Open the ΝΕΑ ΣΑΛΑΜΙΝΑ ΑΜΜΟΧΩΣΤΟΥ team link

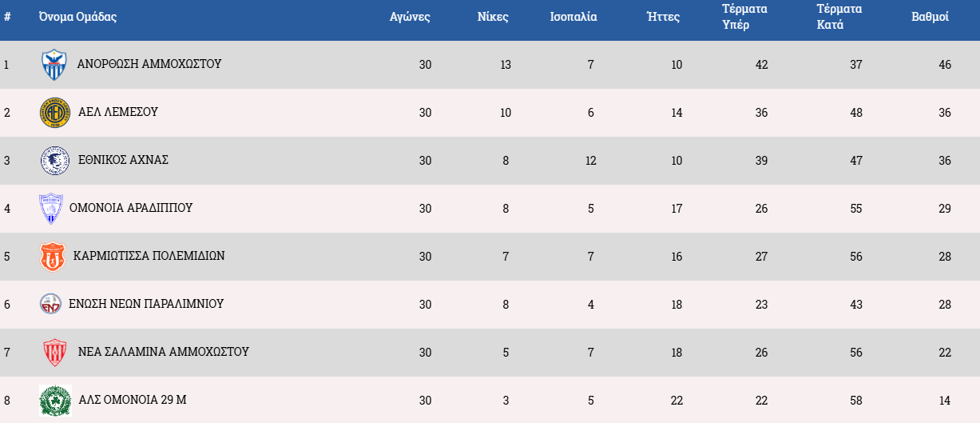click(164, 352)
